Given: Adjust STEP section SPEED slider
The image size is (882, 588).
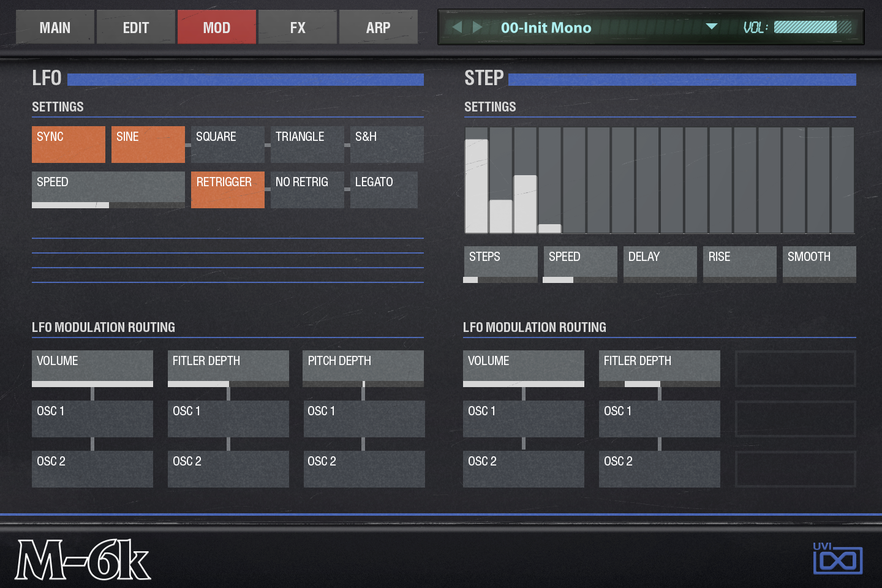Looking at the screenshot, I should [581, 265].
